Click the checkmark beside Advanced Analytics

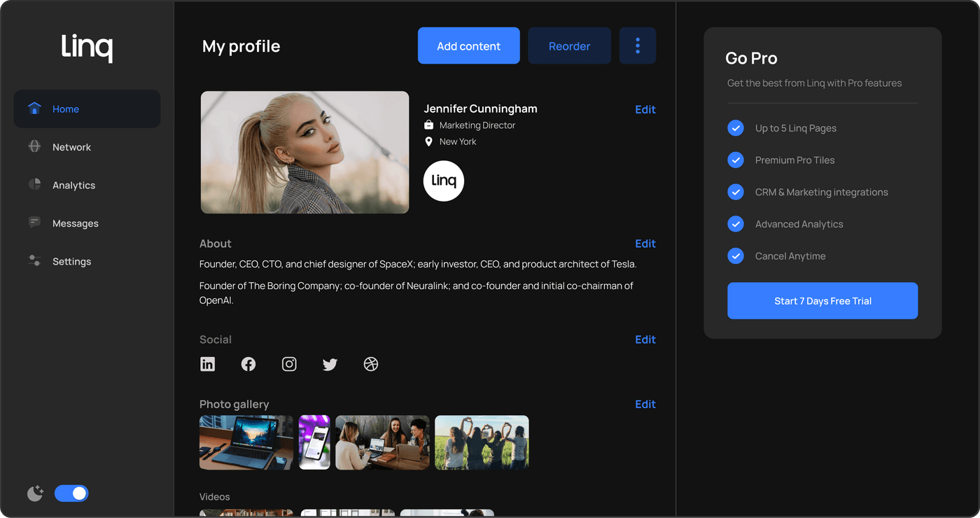[736, 224]
